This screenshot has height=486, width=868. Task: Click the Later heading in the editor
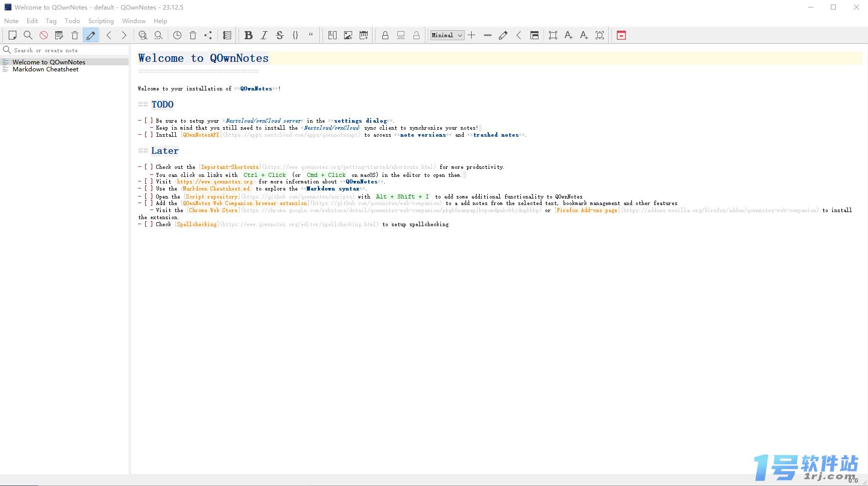(165, 151)
